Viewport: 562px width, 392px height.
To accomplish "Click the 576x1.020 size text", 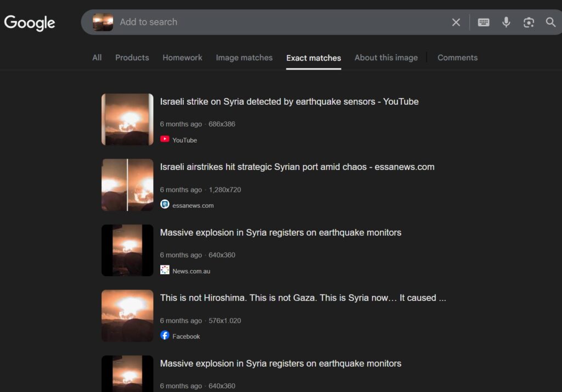I will [x=224, y=321].
